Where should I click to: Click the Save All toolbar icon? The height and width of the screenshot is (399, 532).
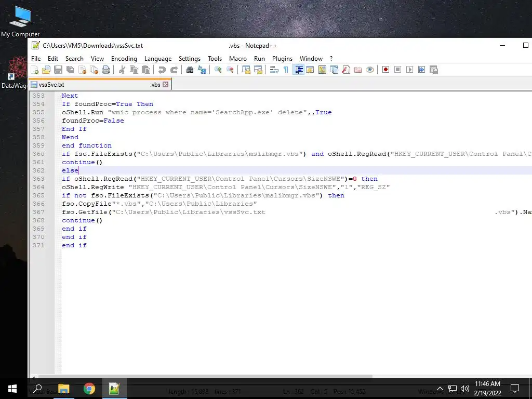pyautogui.click(x=70, y=70)
